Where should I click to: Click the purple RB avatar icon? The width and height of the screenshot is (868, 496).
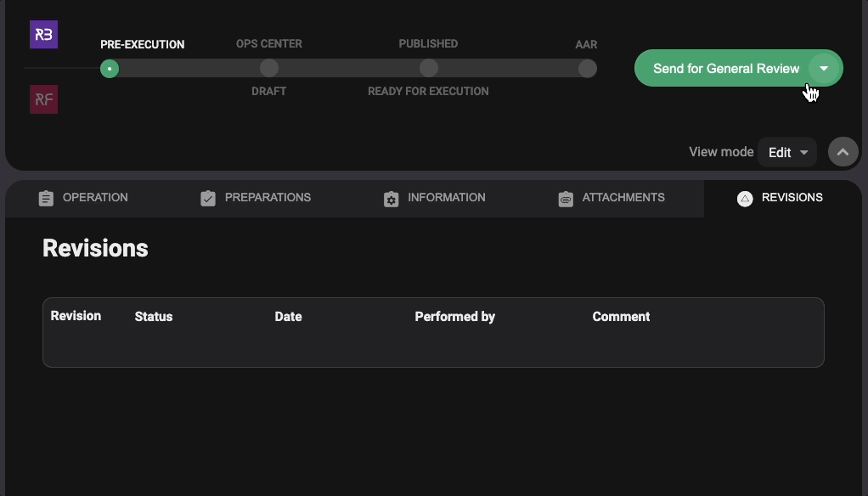click(x=44, y=35)
